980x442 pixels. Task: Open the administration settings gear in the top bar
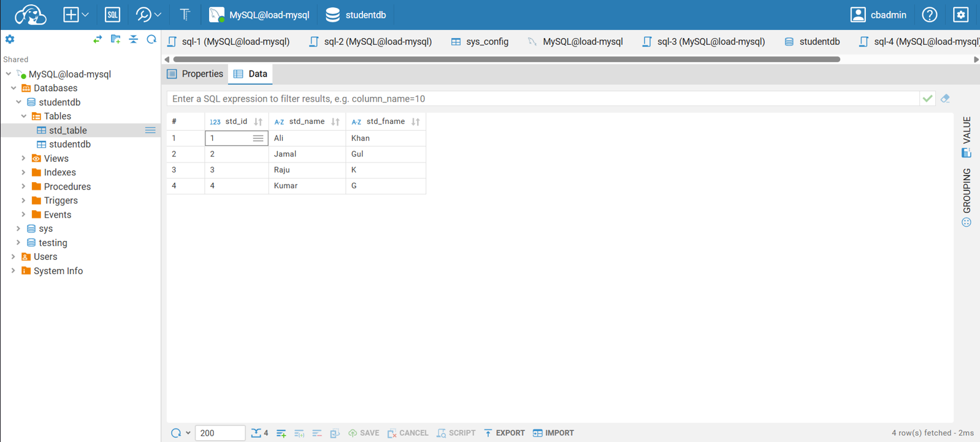[960, 15]
